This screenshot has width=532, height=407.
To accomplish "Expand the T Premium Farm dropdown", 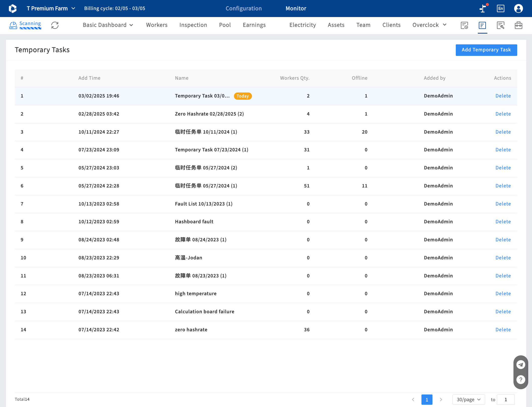I will [x=51, y=9].
